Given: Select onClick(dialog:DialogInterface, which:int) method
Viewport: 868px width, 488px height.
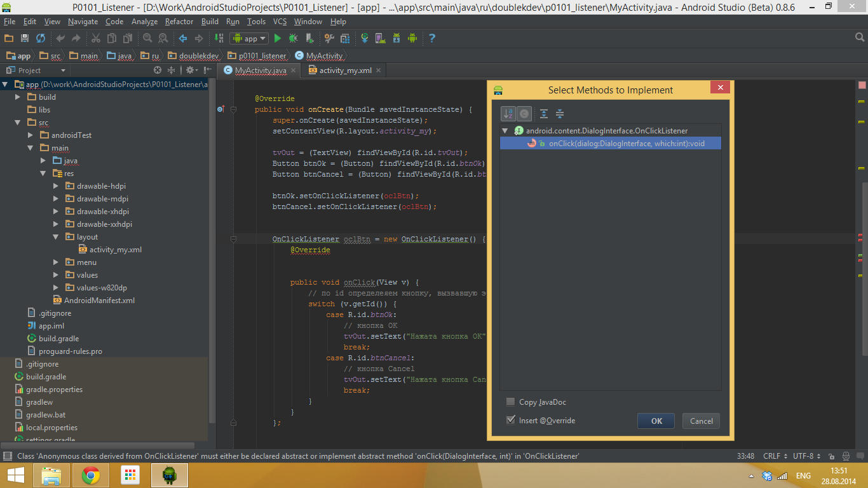Looking at the screenshot, I should (x=611, y=144).
